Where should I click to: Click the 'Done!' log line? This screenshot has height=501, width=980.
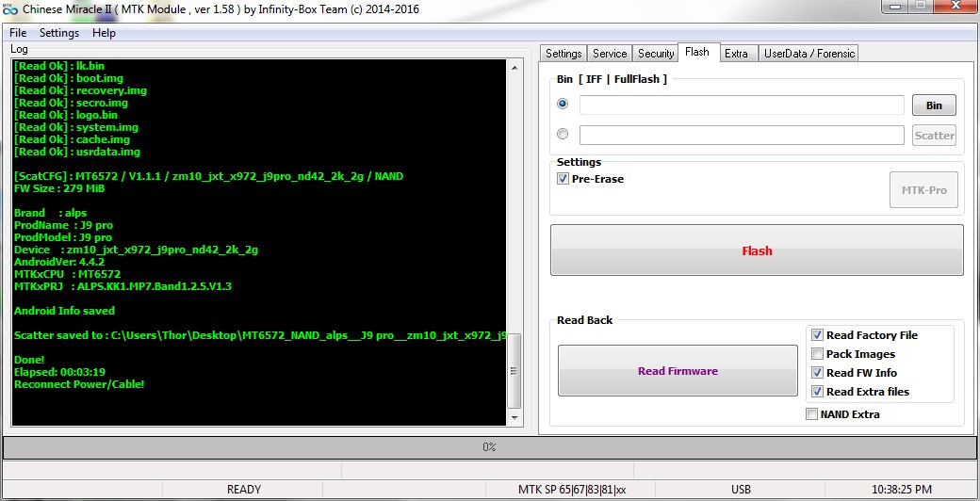coord(29,360)
